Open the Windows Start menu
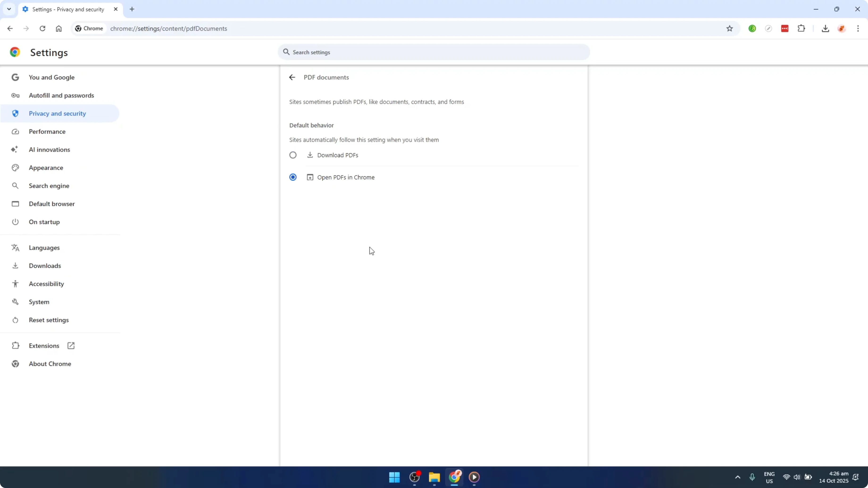 click(394, 477)
